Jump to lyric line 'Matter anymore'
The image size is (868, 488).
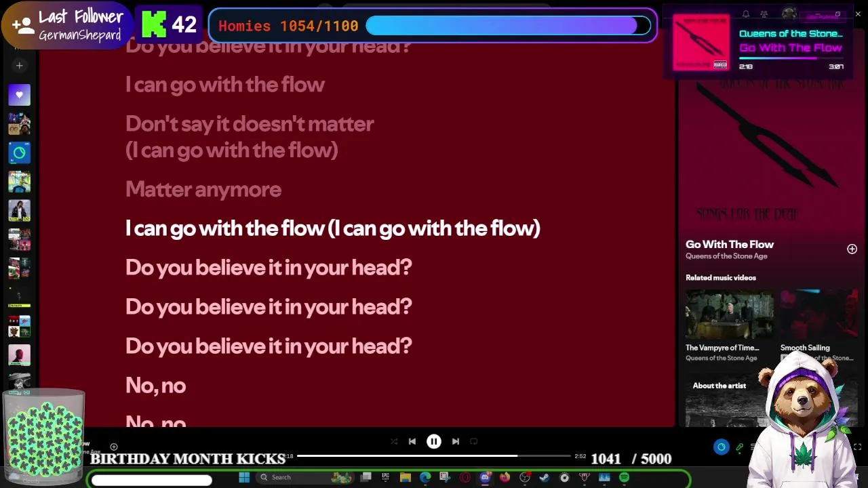[203, 189]
